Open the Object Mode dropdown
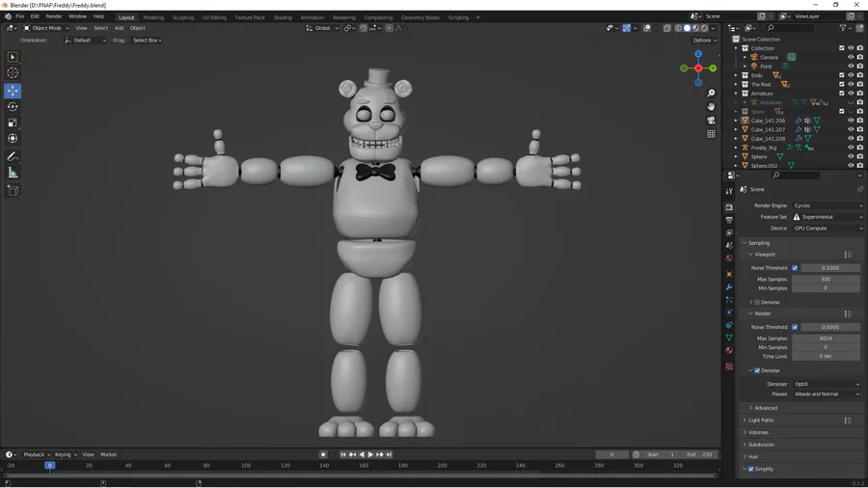 coord(46,28)
